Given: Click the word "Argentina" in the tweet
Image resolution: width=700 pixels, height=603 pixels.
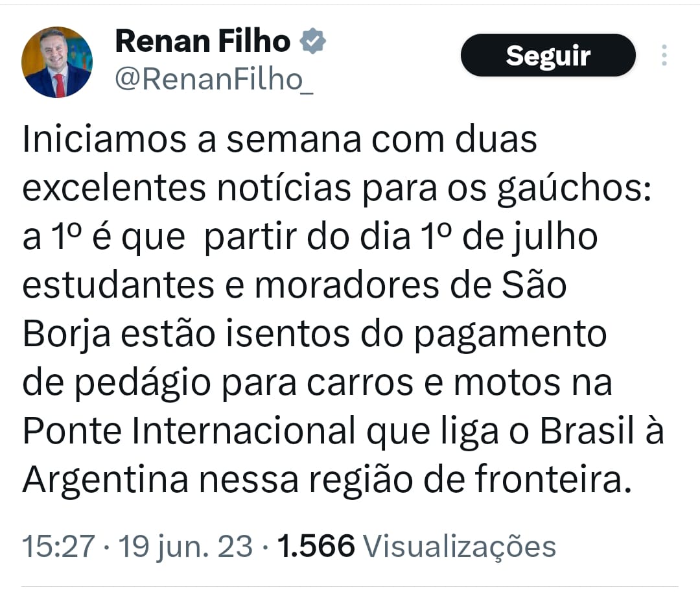Looking at the screenshot, I should point(106,480).
